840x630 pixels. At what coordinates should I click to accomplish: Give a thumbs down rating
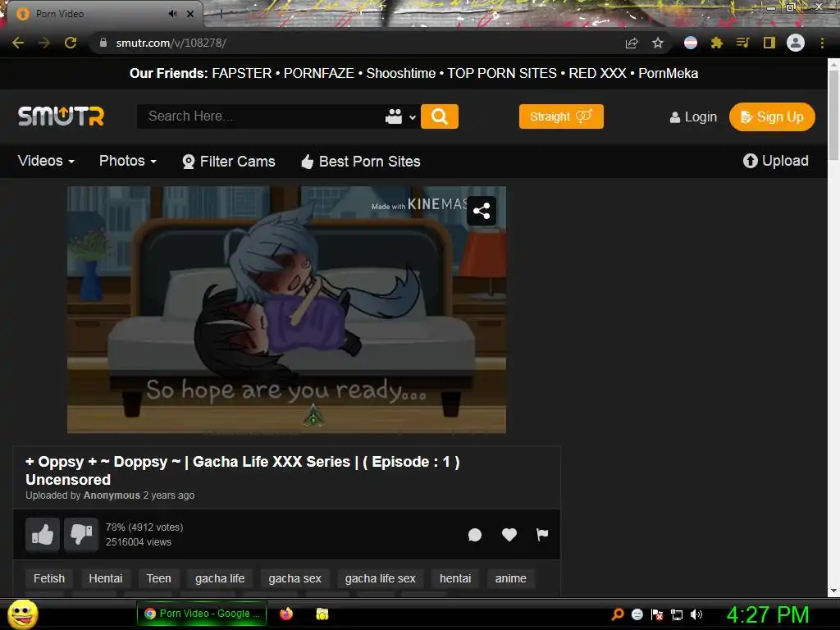pyautogui.click(x=81, y=534)
